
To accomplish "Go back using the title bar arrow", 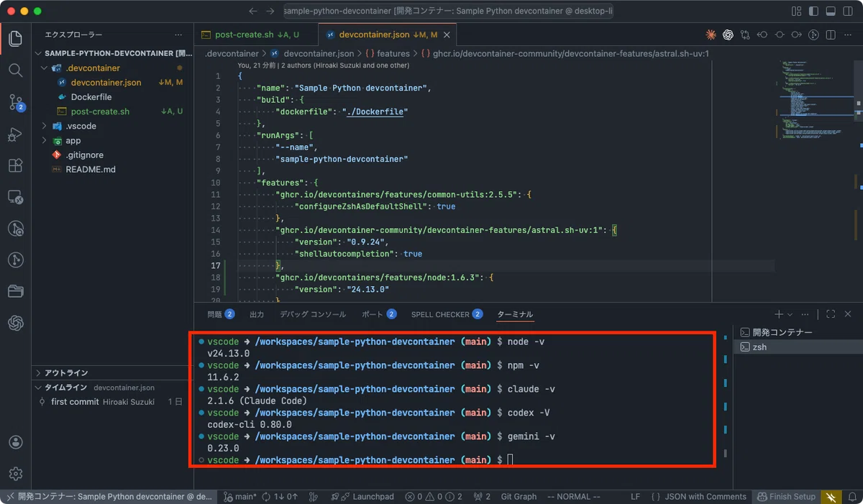I will click(x=252, y=12).
